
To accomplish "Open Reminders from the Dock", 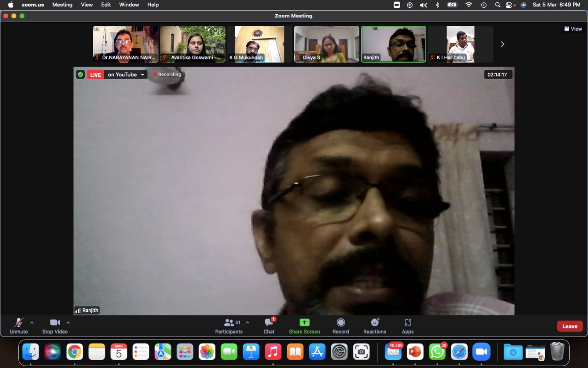I will pos(141,352).
